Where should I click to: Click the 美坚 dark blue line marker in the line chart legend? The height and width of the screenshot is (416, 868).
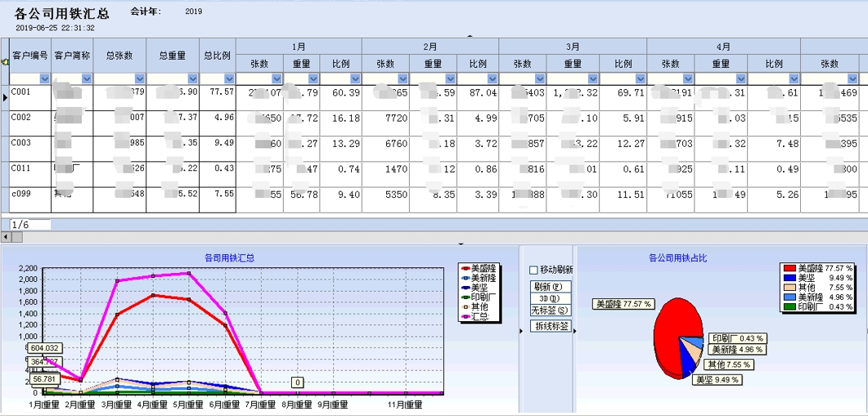coord(465,288)
